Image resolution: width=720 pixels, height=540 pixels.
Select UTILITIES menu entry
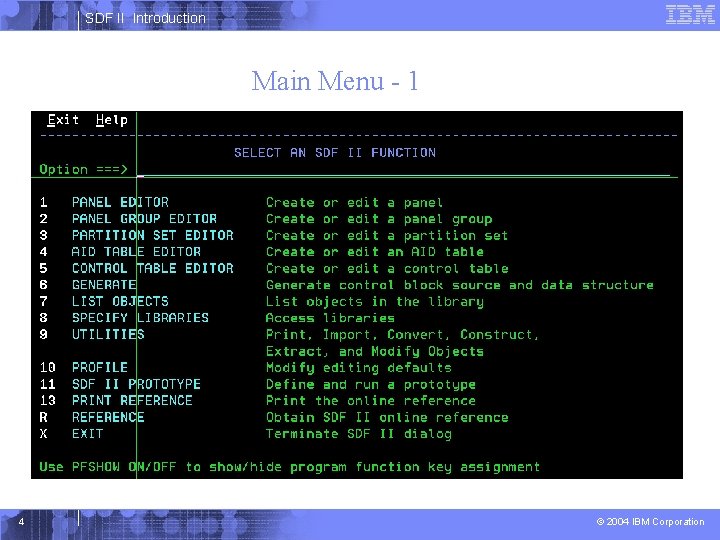[x=108, y=335]
